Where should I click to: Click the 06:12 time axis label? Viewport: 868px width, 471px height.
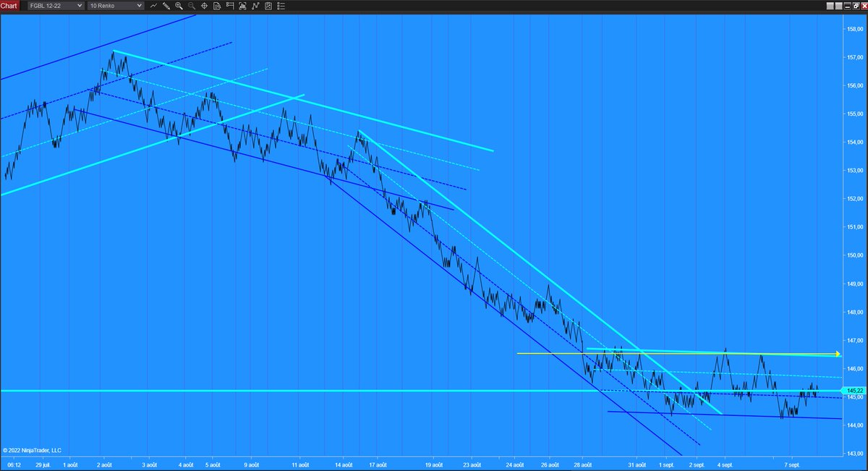(14, 464)
